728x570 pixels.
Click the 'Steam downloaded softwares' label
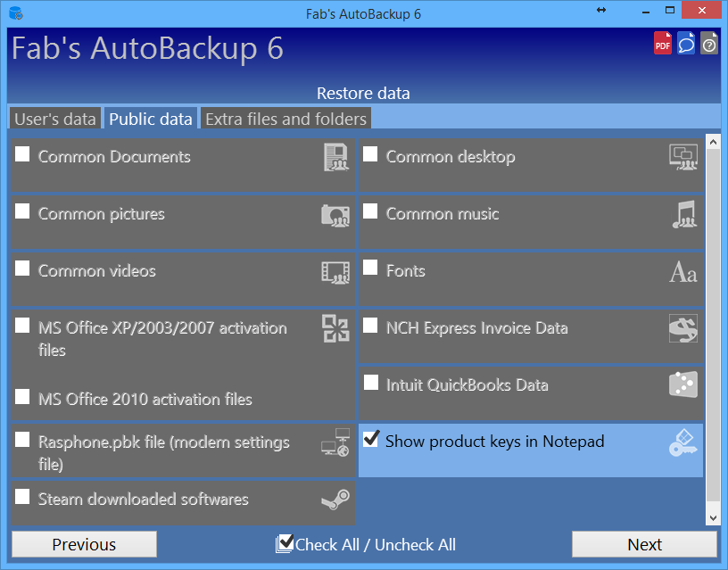click(143, 499)
